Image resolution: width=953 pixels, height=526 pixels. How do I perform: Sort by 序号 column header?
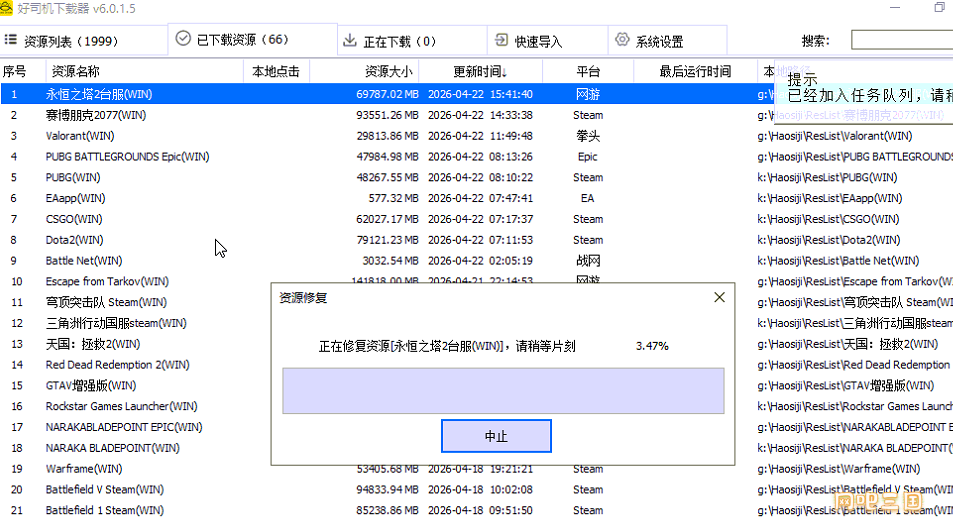click(x=22, y=72)
